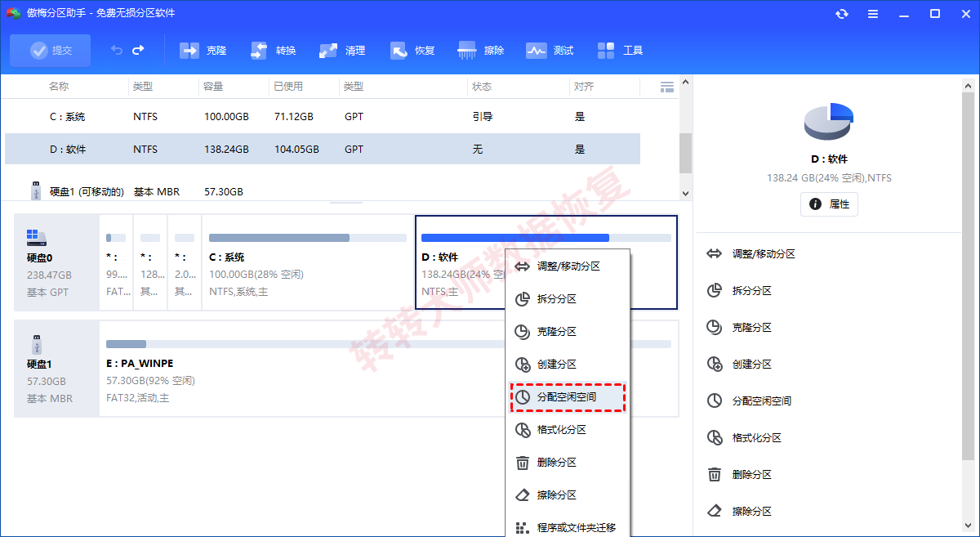Click the 对齐 column header
Screen dimensions: 980x537
(584, 87)
